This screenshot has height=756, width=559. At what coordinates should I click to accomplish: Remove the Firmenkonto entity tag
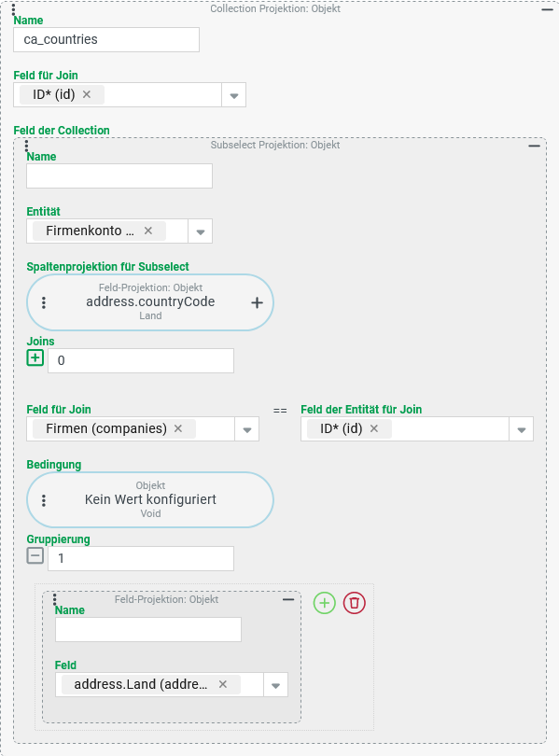(x=148, y=231)
